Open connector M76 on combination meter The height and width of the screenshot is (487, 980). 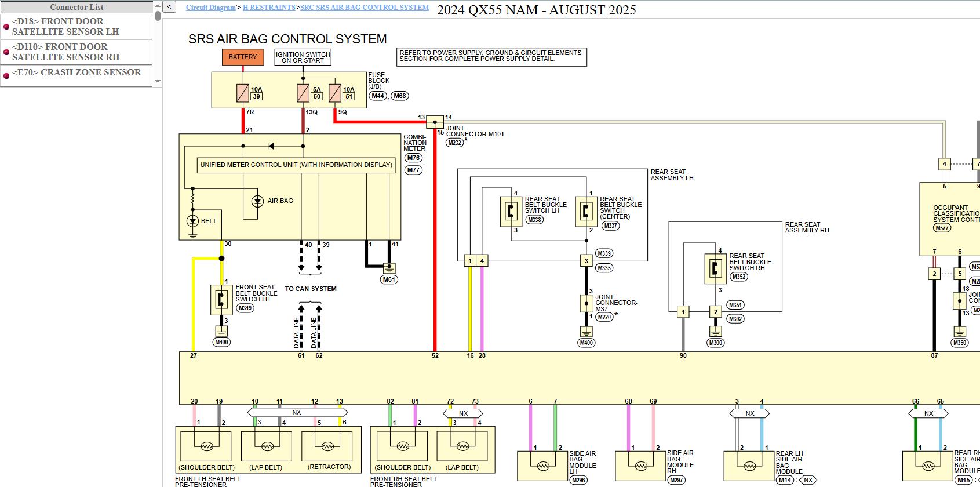pos(413,158)
